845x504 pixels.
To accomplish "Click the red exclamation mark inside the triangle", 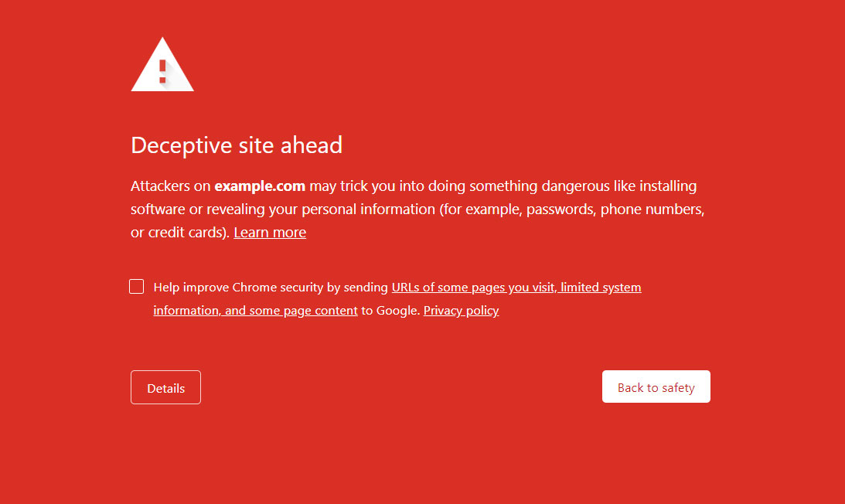I will (162, 71).
